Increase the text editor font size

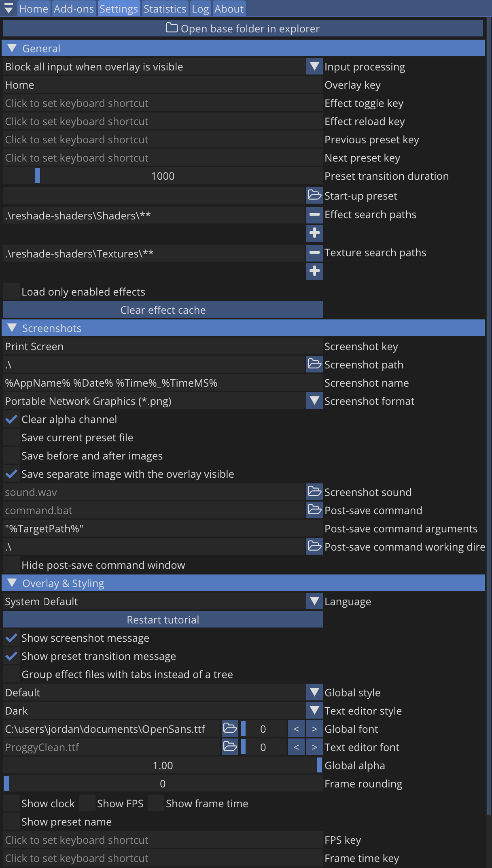point(314,747)
